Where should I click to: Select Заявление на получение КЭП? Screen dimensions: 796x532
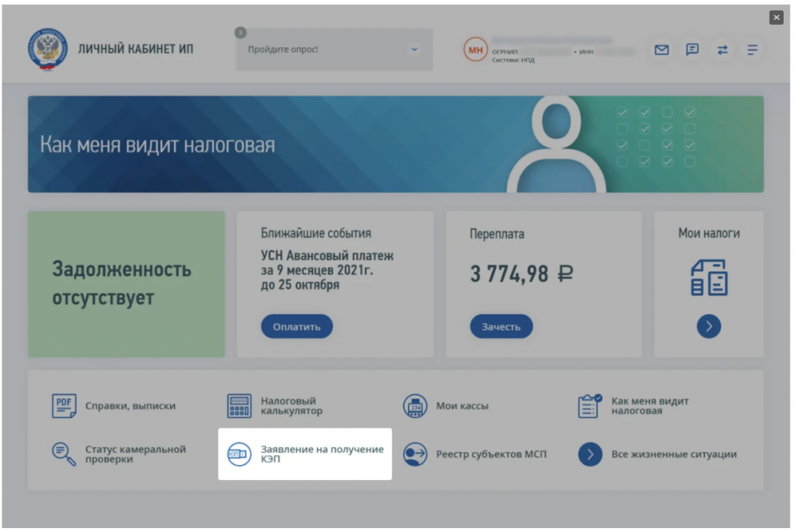pos(305,454)
